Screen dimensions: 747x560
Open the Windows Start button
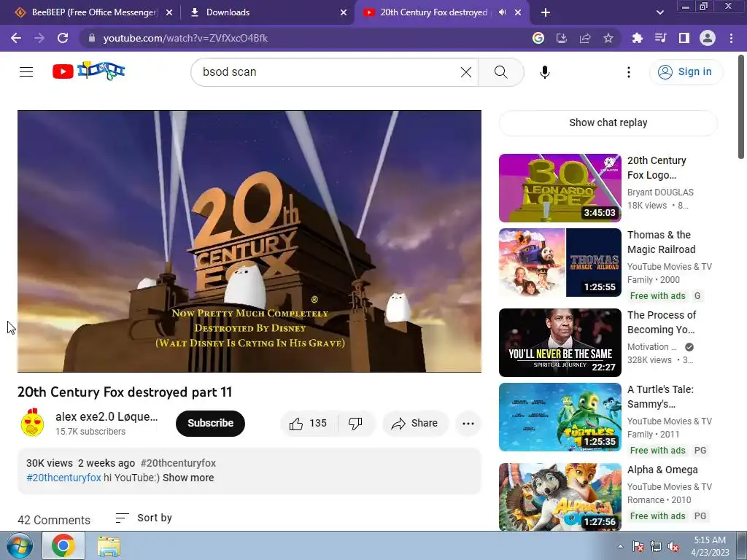pos(20,546)
